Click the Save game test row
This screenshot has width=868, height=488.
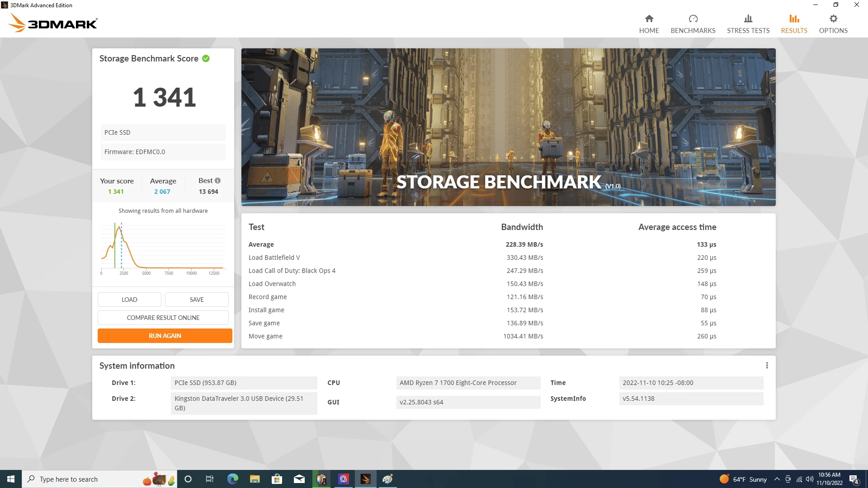[482, 323]
